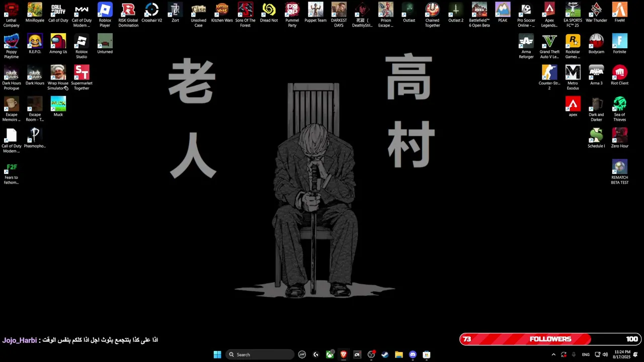
Task: Launch Outlast 2 desktop shortcut
Action: coord(456,13)
